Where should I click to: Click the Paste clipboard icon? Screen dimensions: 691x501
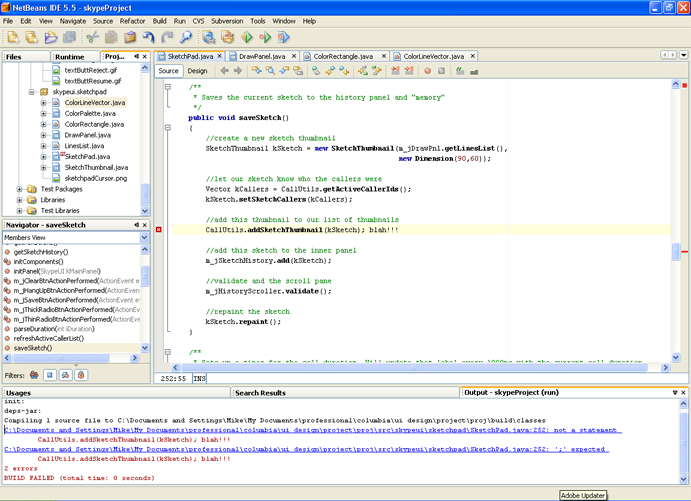point(130,37)
